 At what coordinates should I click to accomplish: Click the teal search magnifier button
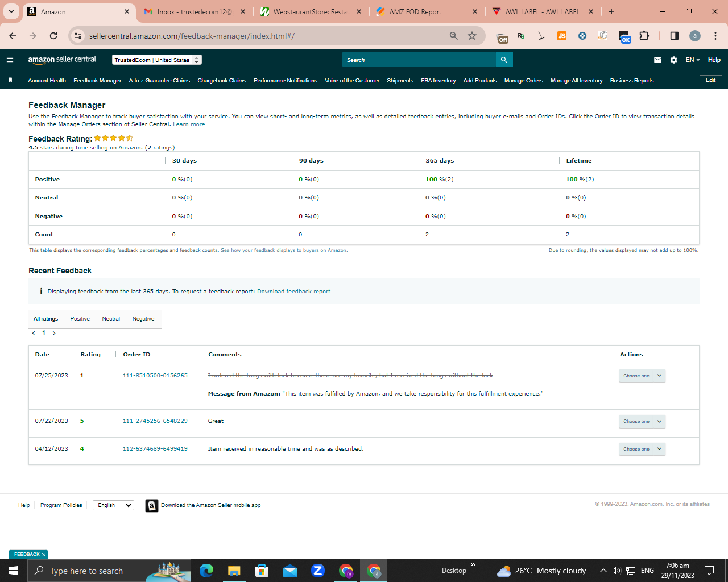point(504,60)
